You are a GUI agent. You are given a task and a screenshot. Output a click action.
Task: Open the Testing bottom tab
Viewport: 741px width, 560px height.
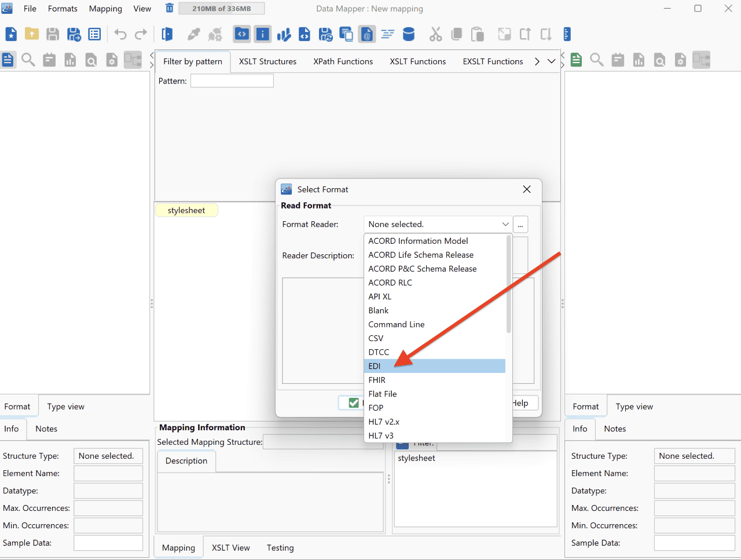click(280, 548)
